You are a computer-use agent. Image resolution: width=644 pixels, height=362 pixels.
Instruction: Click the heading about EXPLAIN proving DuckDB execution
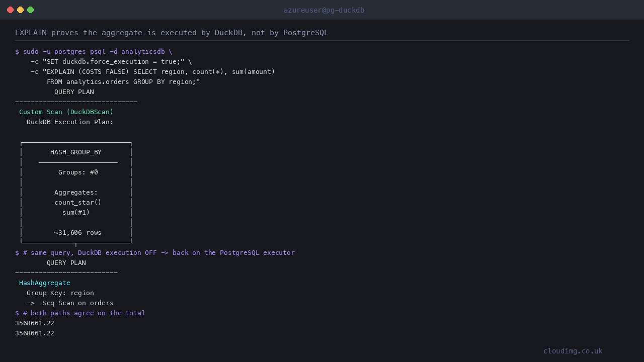point(172,33)
